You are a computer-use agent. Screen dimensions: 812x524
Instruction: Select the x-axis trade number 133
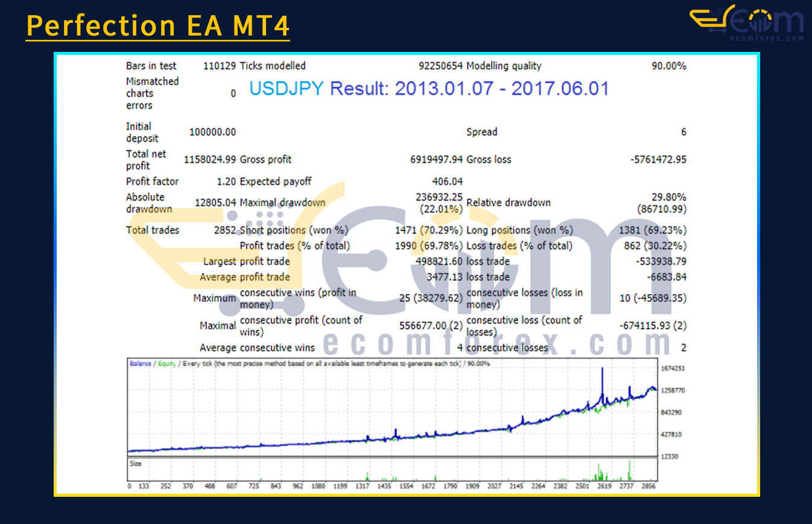144,486
